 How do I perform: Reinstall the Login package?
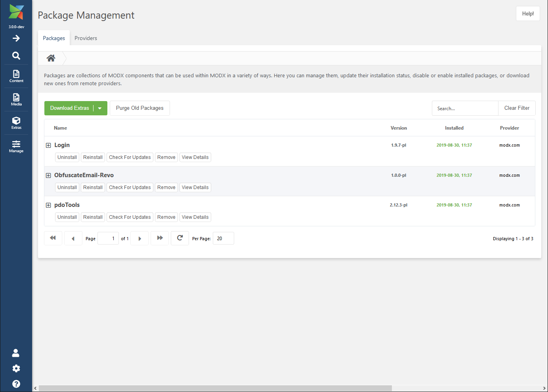pyautogui.click(x=93, y=157)
